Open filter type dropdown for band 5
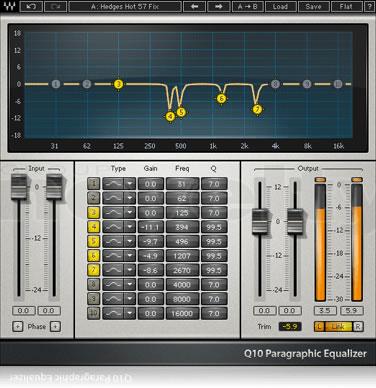This screenshot has width=376, height=388. tap(130, 241)
